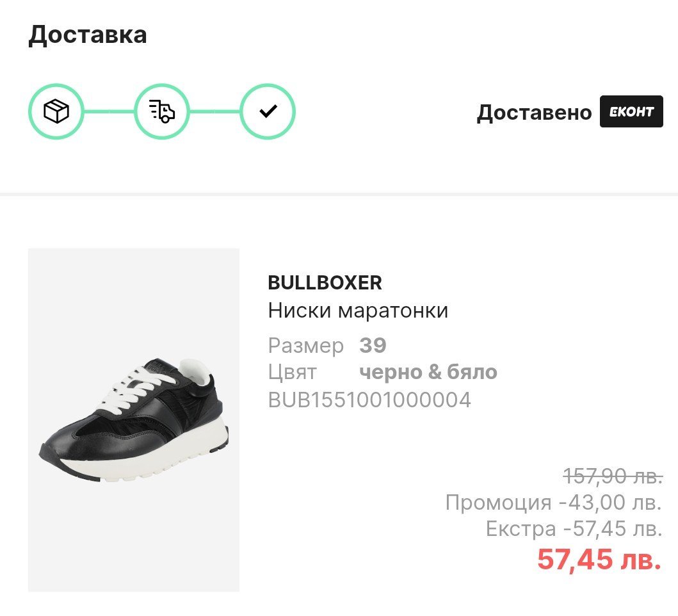The width and height of the screenshot is (678, 616).
Task: Click the Еконт courier logo
Action: click(x=631, y=112)
